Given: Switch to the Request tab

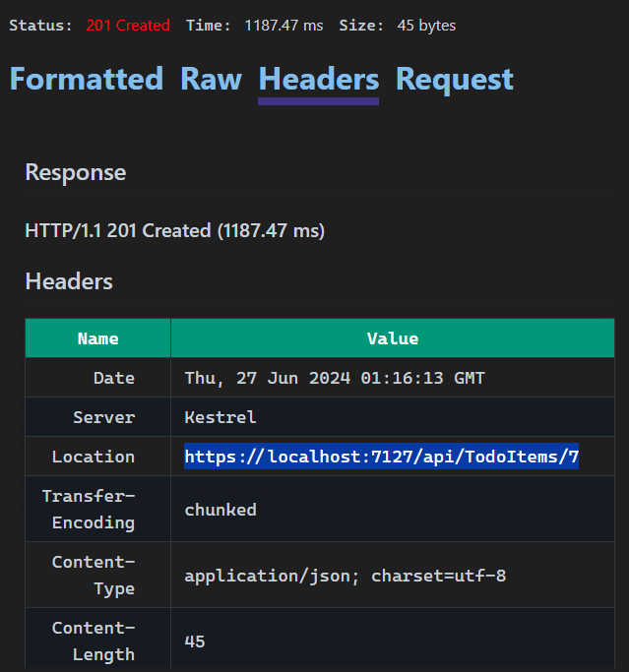Looking at the screenshot, I should click(454, 80).
